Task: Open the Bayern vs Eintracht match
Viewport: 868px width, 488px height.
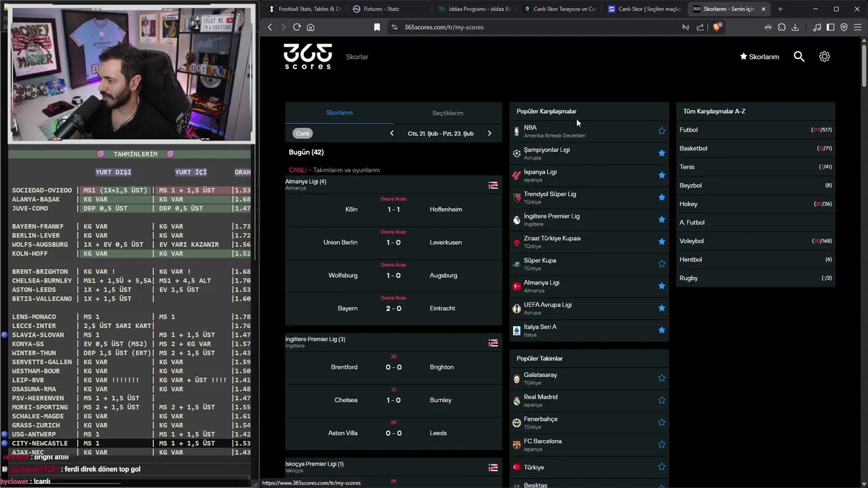Action: coord(393,308)
